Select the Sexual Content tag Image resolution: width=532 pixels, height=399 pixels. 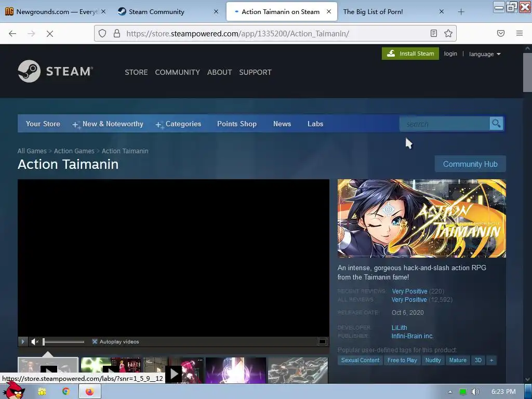(360, 361)
